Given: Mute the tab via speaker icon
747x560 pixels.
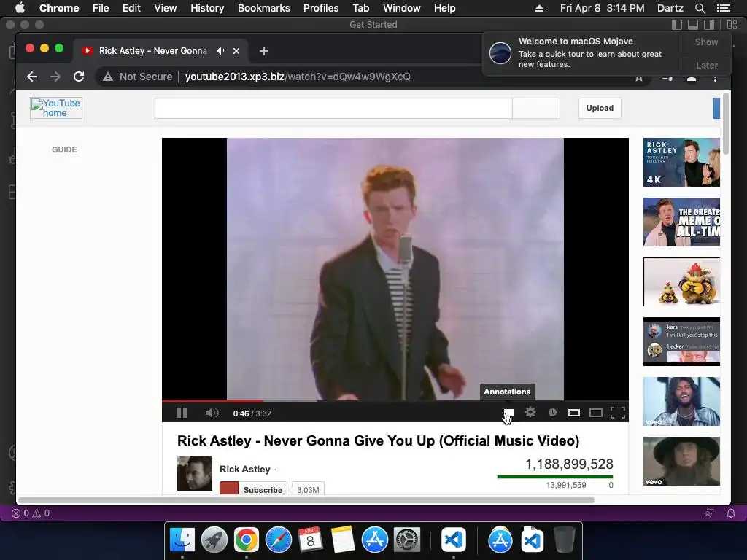Looking at the screenshot, I should tap(220, 50).
